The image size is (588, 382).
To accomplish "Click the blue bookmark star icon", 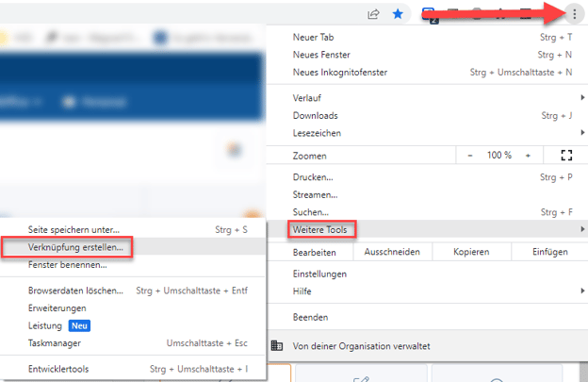I will tap(398, 14).
